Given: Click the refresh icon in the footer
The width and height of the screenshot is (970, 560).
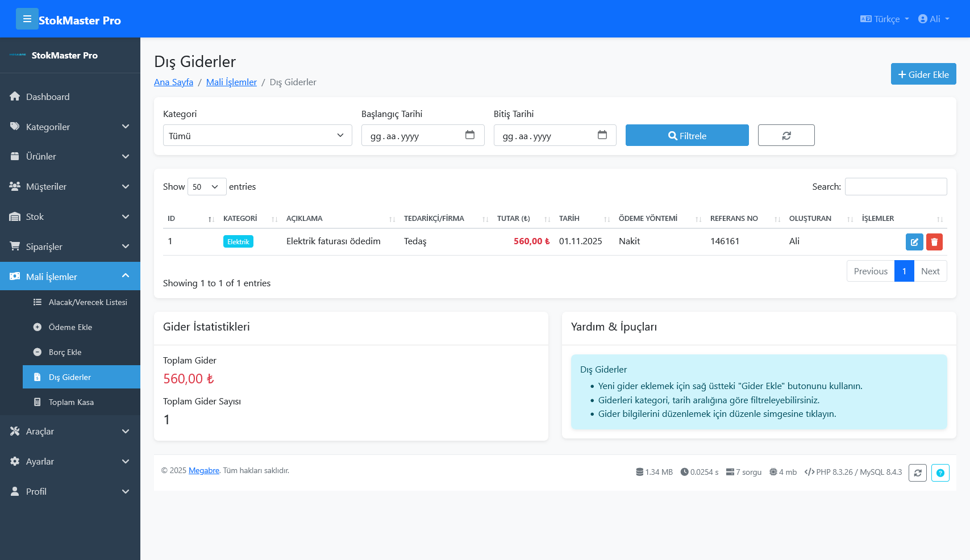Looking at the screenshot, I should point(917,473).
